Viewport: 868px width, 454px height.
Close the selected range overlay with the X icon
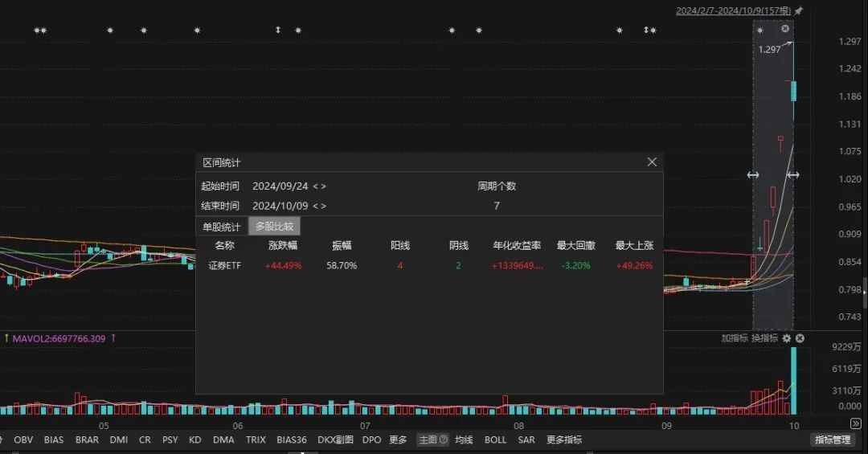click(x=785, y=28)
